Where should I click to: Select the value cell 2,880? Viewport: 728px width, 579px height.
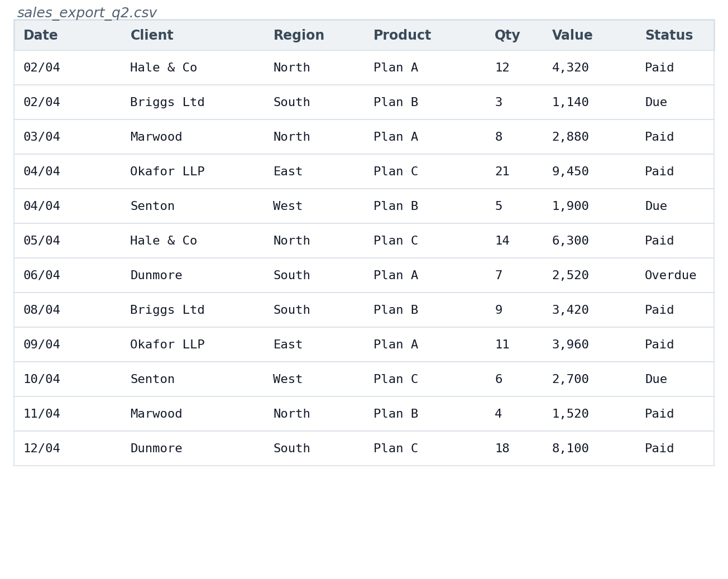pos(570,137)
